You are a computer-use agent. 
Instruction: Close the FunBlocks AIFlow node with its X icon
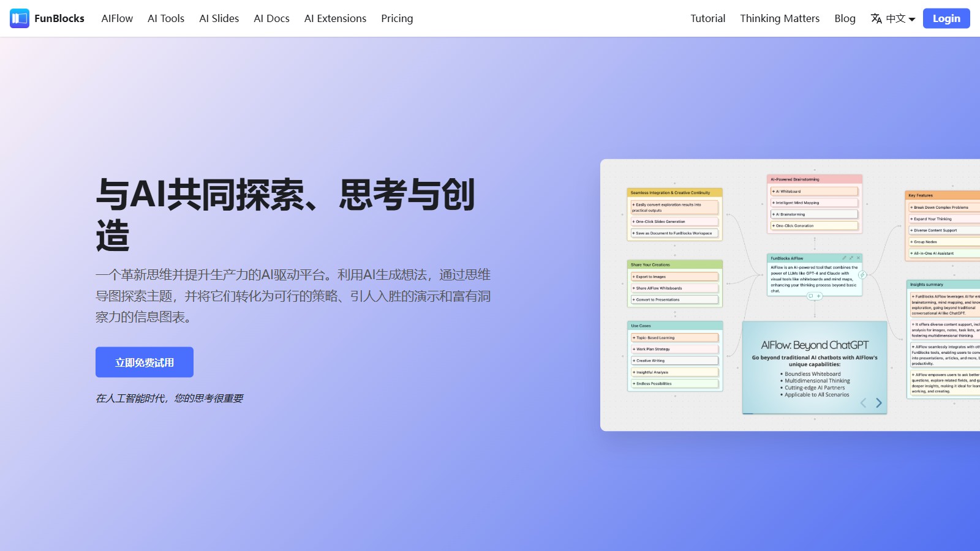point(858,258)
